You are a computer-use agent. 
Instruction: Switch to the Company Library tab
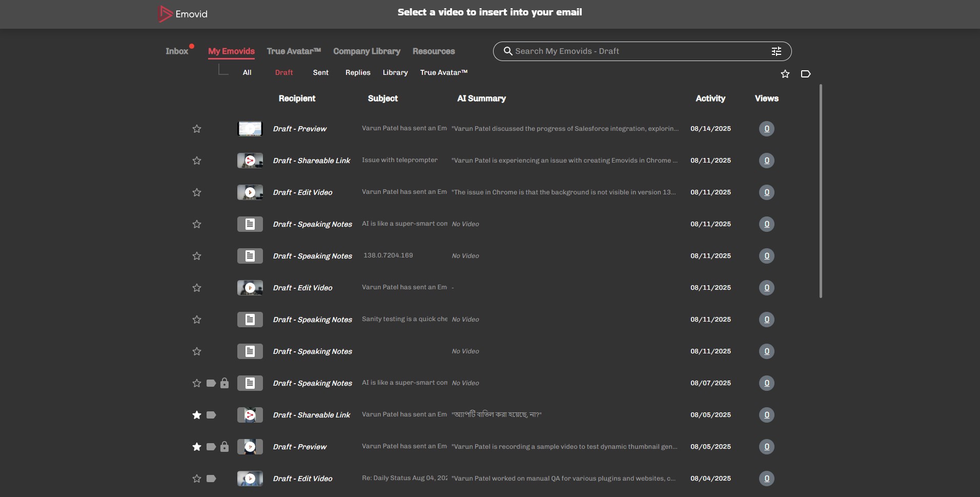coord(366,51)
